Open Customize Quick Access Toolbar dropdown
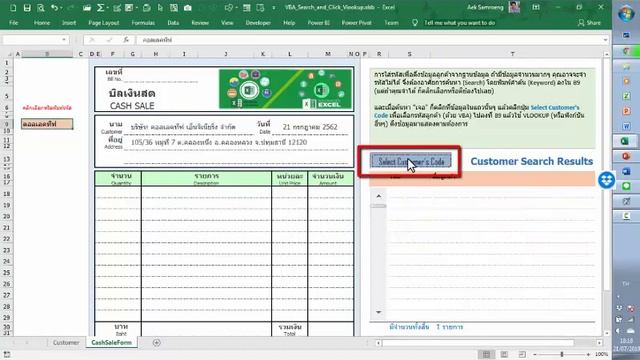Screen dimensions: 640x360 pyautogui.click(x=273, y=7)
